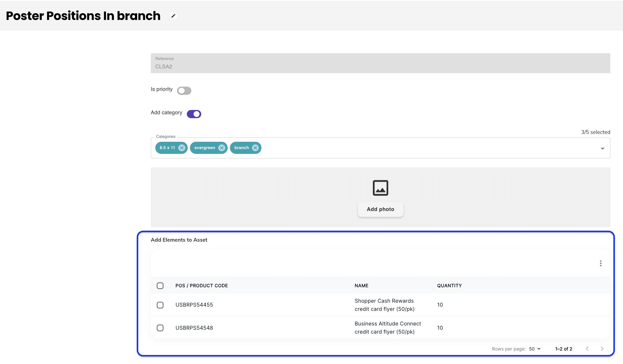Go to next page arrow

coord(602,349)
